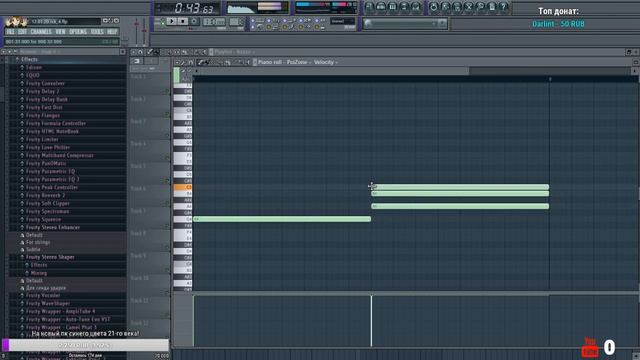
Task: Expand Fruity Delay 2 in the browser
Action: click(42, 91)
